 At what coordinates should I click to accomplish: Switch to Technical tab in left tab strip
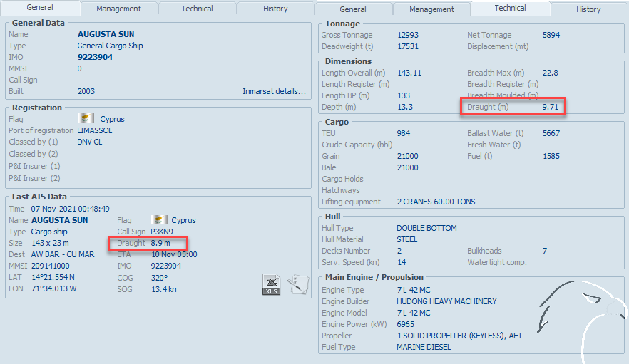(x=197, y=9)
